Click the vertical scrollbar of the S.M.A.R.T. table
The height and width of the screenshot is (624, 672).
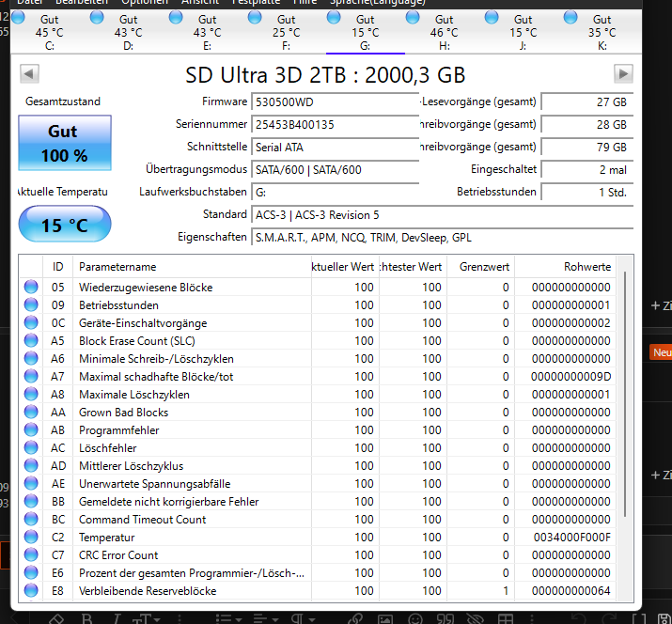click(625, 395)
